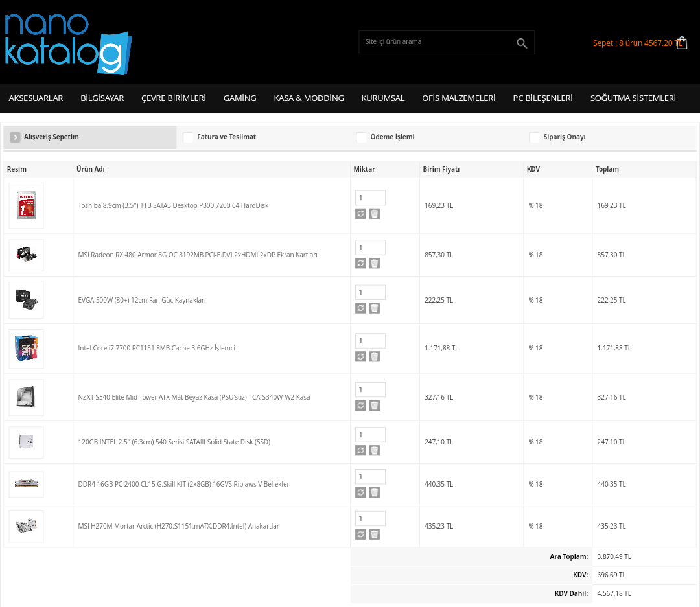Open NZXT S340 case thumbnail
The width and height of the screenshot is (700, 607).
point(27,397)
